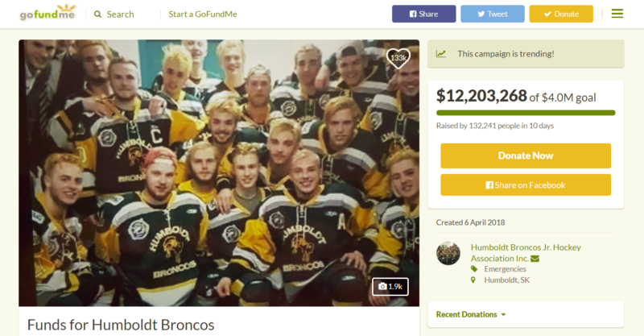Click the trending chart icon

point(441,54)
